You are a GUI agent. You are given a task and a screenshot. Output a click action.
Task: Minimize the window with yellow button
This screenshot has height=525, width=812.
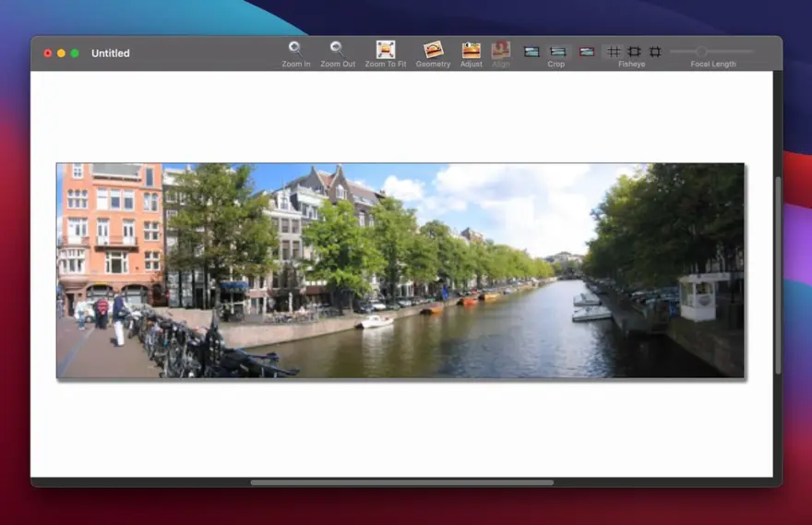[x=61, y=54]
